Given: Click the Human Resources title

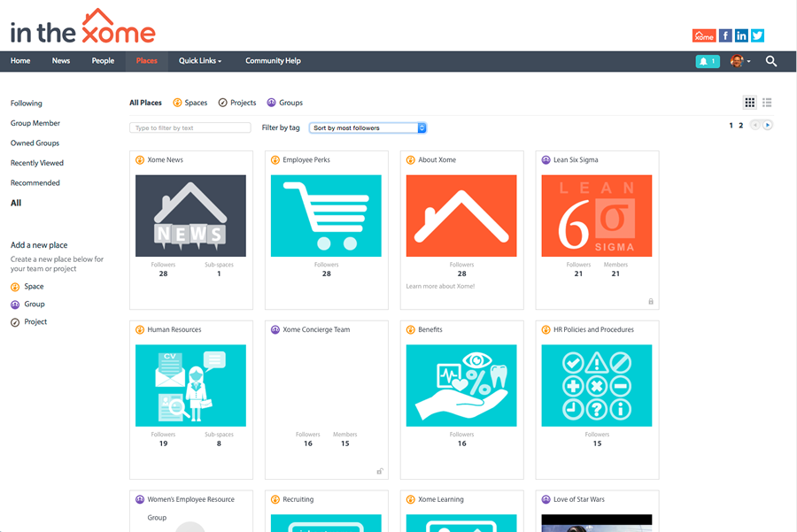Looking at the screenshot, I should pos(174,330).
